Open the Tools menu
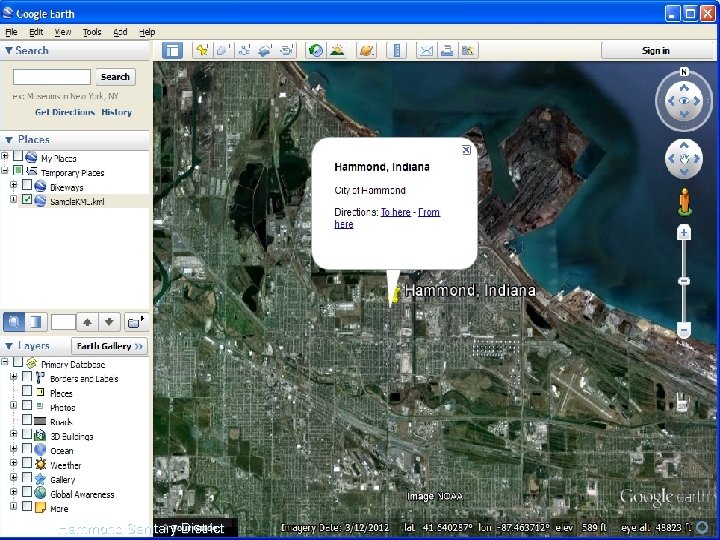The height and width of the screenshot is (540, 720). click(92, 32)
